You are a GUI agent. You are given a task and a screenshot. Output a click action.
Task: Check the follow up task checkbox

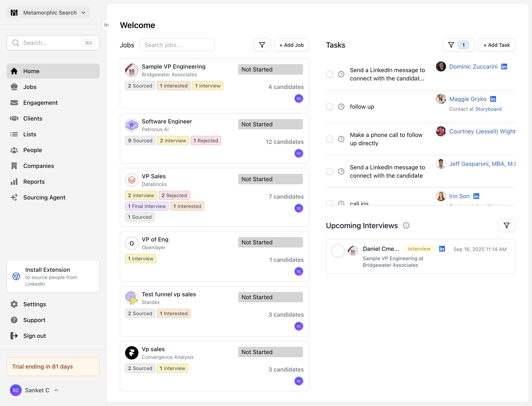pos(329,107)
